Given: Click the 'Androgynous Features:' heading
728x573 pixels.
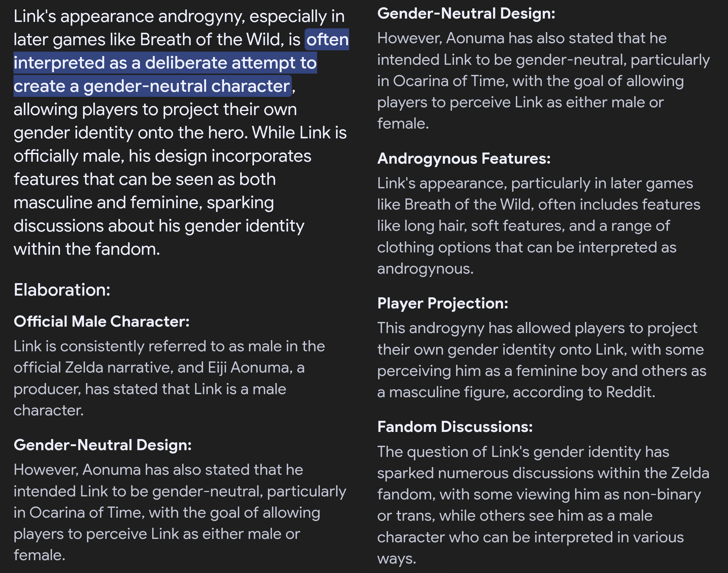Looking at the screenshot, I should click(x=464, y=159).
